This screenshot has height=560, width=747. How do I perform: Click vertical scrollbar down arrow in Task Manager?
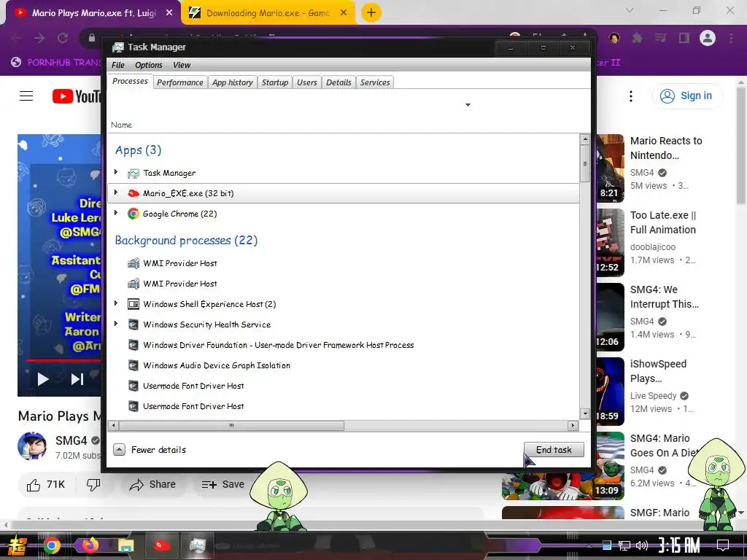[x=585, y=413]
